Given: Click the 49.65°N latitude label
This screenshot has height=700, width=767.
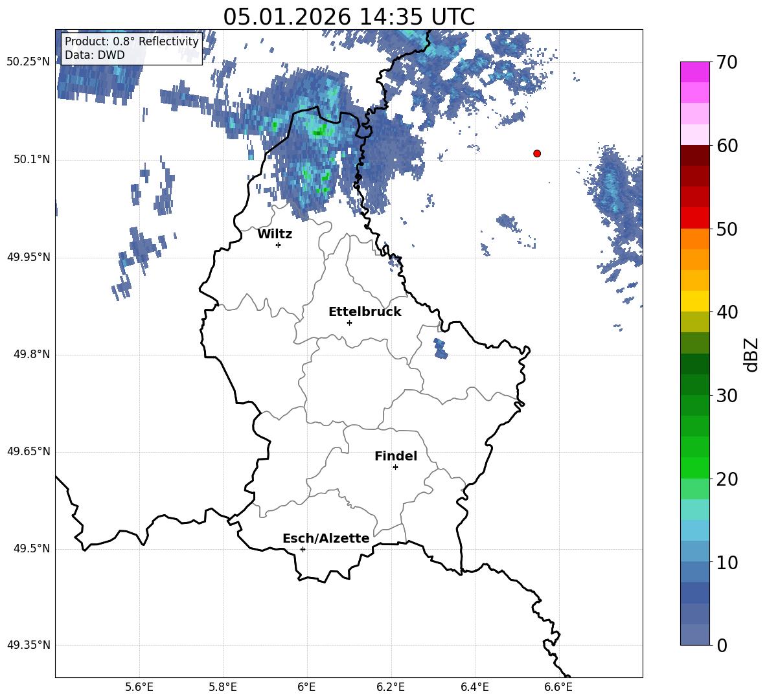Looking at the screenshot, I should pyautogui.click(x=29, y=451).
